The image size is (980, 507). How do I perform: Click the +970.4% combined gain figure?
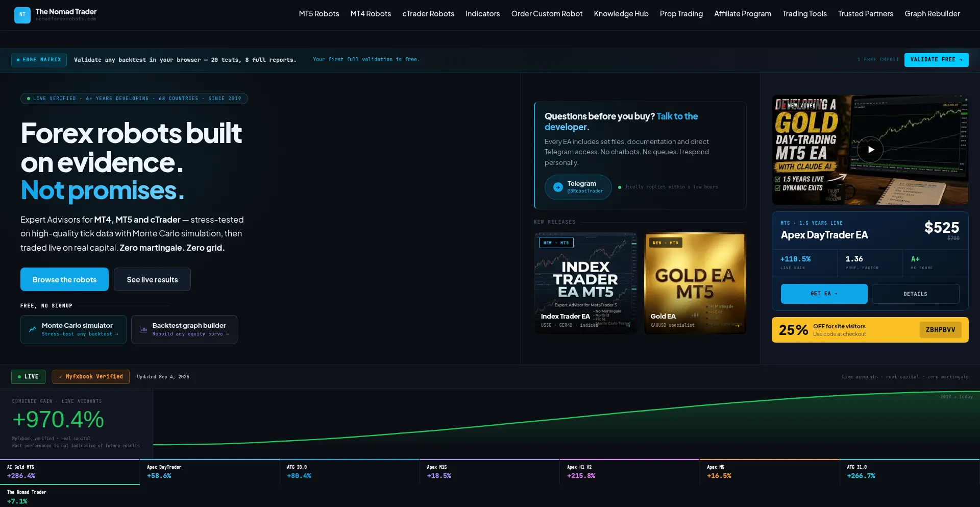58,420
